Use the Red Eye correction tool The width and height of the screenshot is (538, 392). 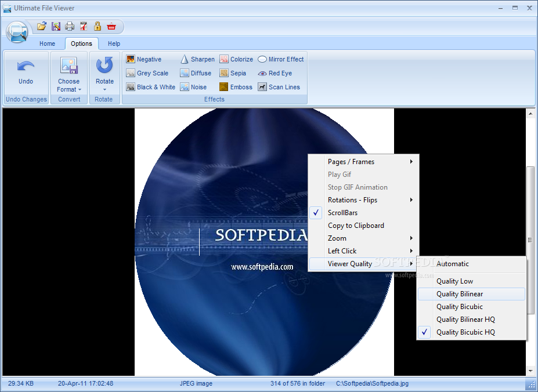coord(275,73)
